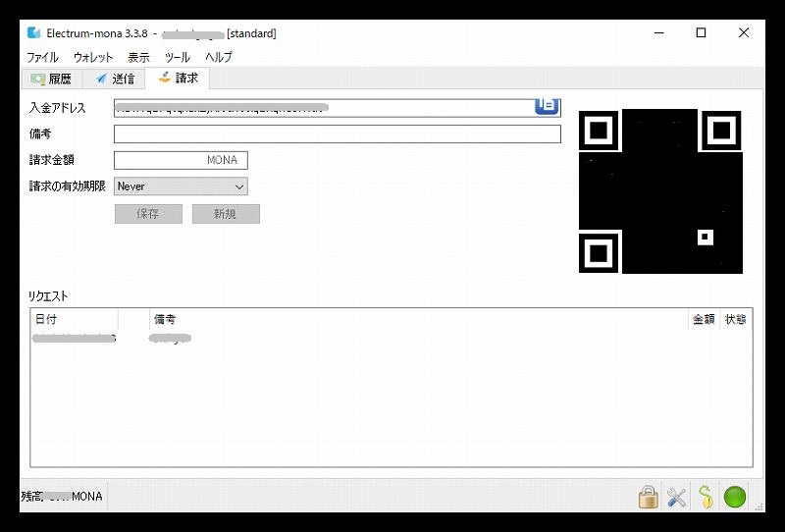
Task: Open preferences via wrench-screwdriver icon
Action: click(676, 498)
